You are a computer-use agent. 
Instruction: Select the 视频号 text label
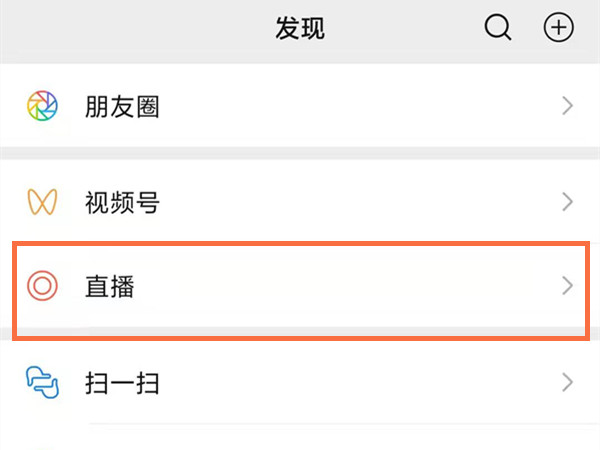pyautogui.click(x=122, y=204)
